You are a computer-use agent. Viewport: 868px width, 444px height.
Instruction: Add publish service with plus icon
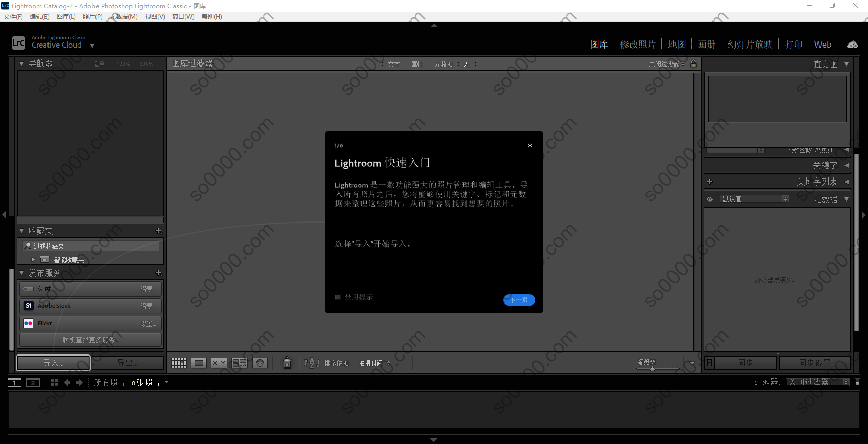pos(158,273)
